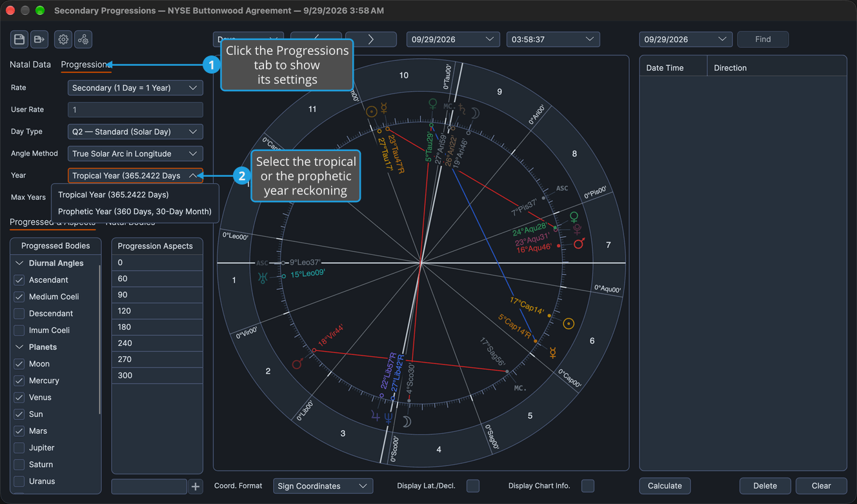Click the Clear button
Image resolution: width=857 pixels, height=504 pixels.
[x=822, y=486]
